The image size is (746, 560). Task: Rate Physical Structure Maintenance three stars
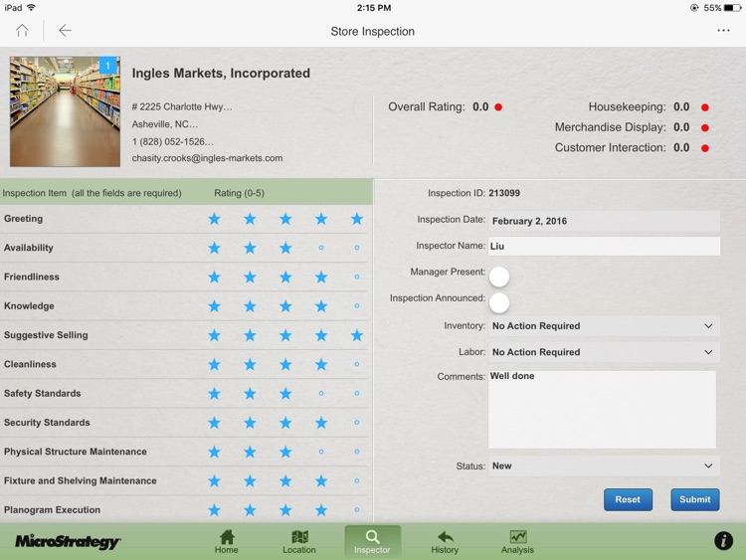pos(285,452)
